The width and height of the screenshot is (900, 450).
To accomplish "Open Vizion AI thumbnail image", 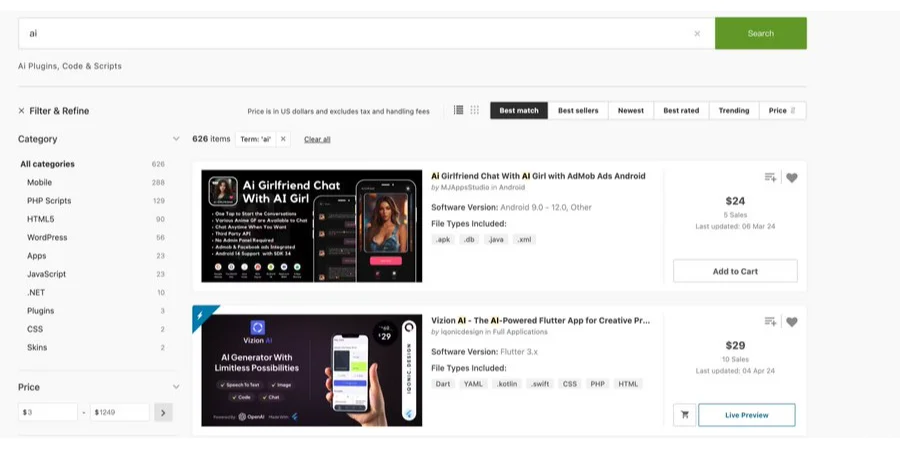I will click(312, 370).
